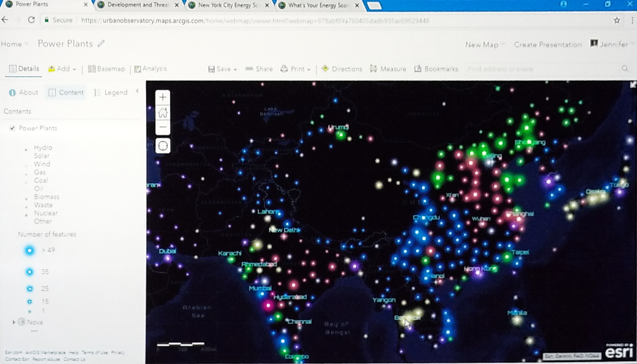Screen dimensions: 637x364
Task: Click the 35 feature count symbol
Action: point(29,272)
